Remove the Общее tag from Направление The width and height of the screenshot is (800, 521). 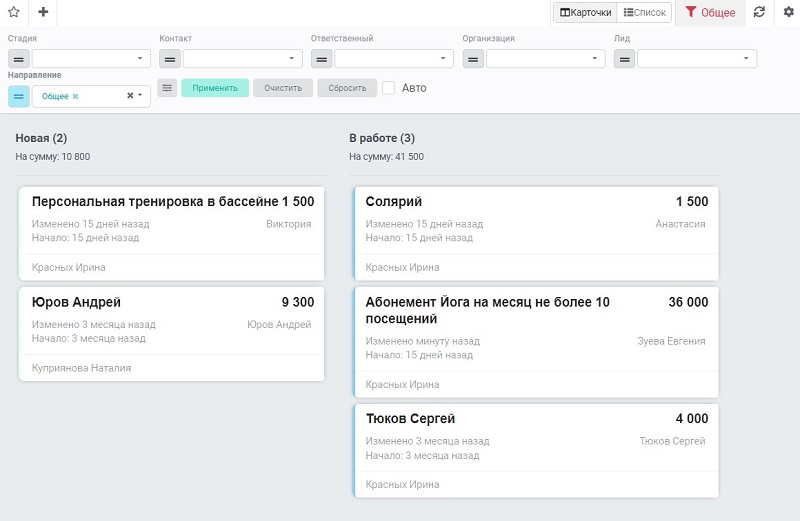pyautogui.click(x=76, y=96)
